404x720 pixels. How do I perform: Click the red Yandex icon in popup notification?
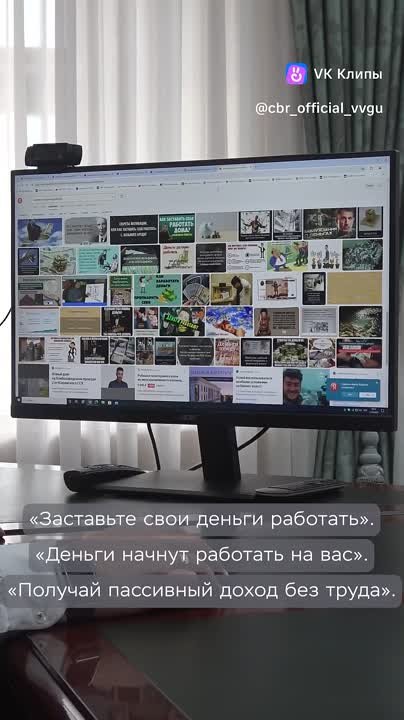[x=335, y=387]
